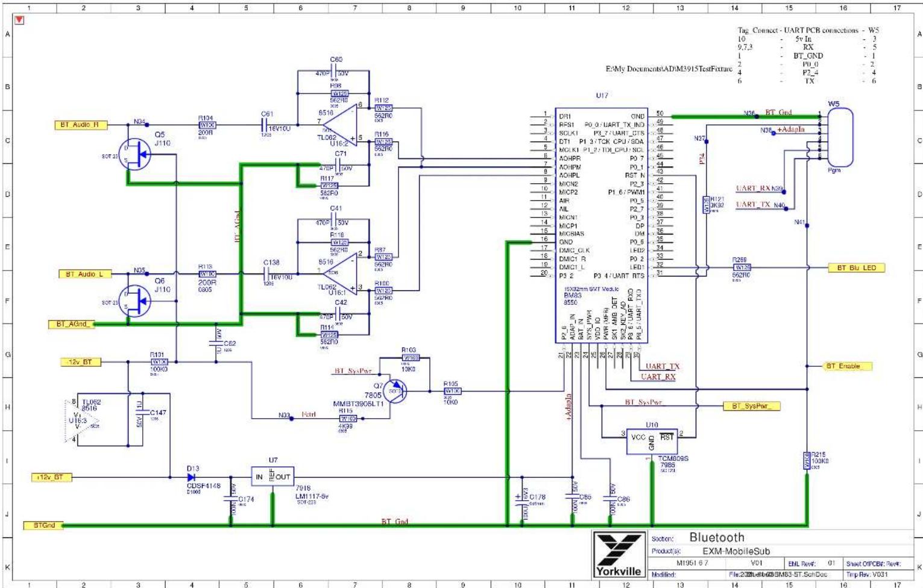The width and height of the screenshot is (923, 588).
Task: Click the -12v_BT port label
Action: tap(81, 362)
